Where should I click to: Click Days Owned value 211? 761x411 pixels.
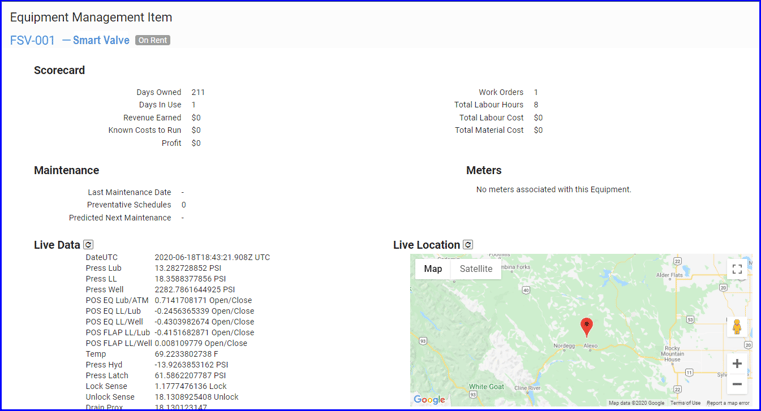pos(198,92)
